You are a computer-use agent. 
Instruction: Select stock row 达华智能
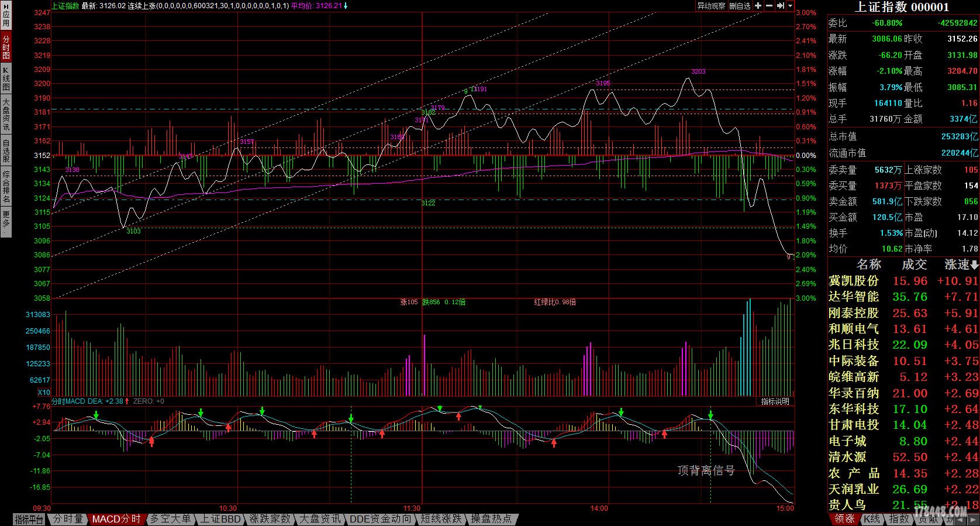pyautogui.click(x=903, y=297)
